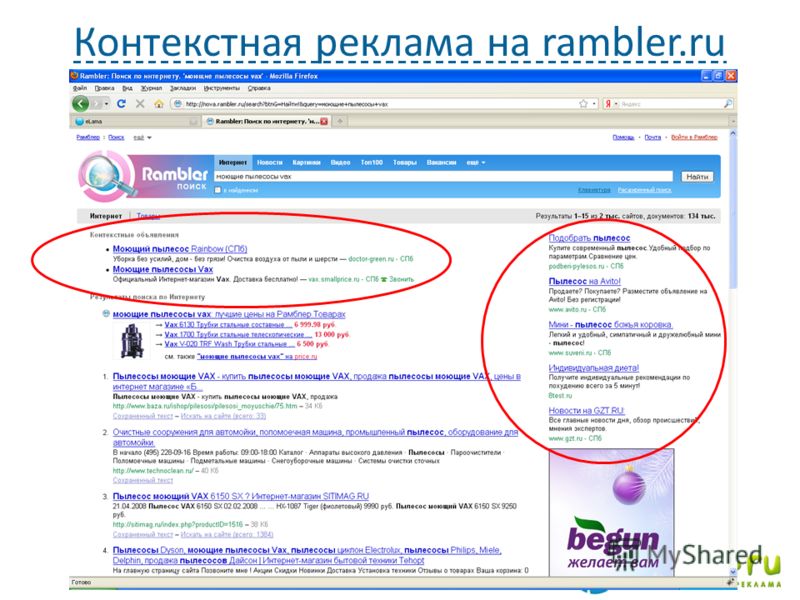
Task: Stop loading with the X toolbar icon
Action: (x=140, y=104)
